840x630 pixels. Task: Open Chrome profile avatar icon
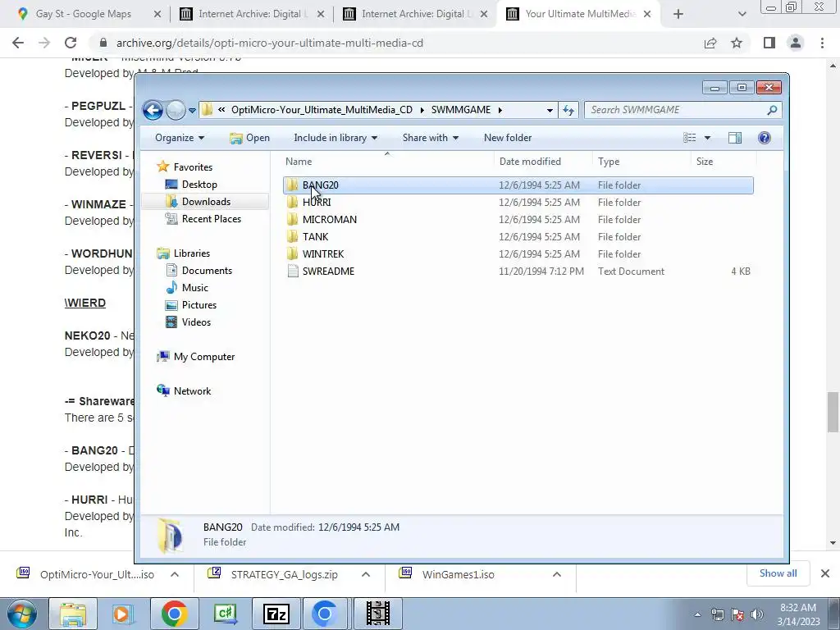coord(796,43)
